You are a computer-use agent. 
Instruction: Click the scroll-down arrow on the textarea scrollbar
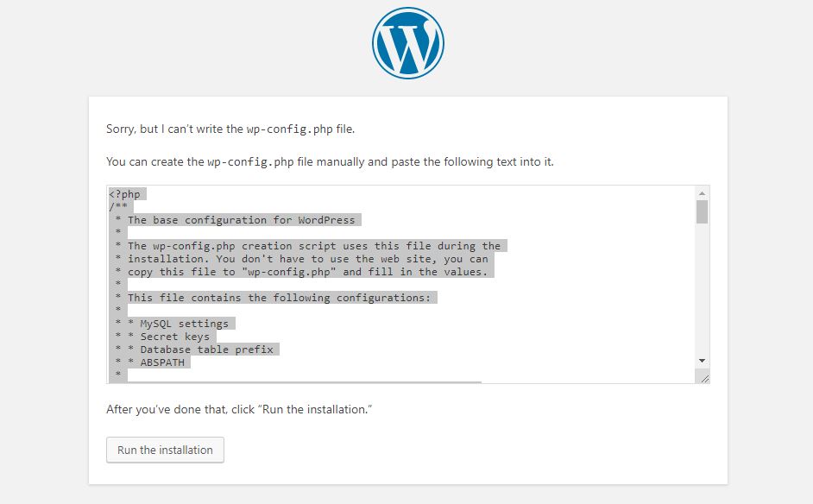point(703,361)
